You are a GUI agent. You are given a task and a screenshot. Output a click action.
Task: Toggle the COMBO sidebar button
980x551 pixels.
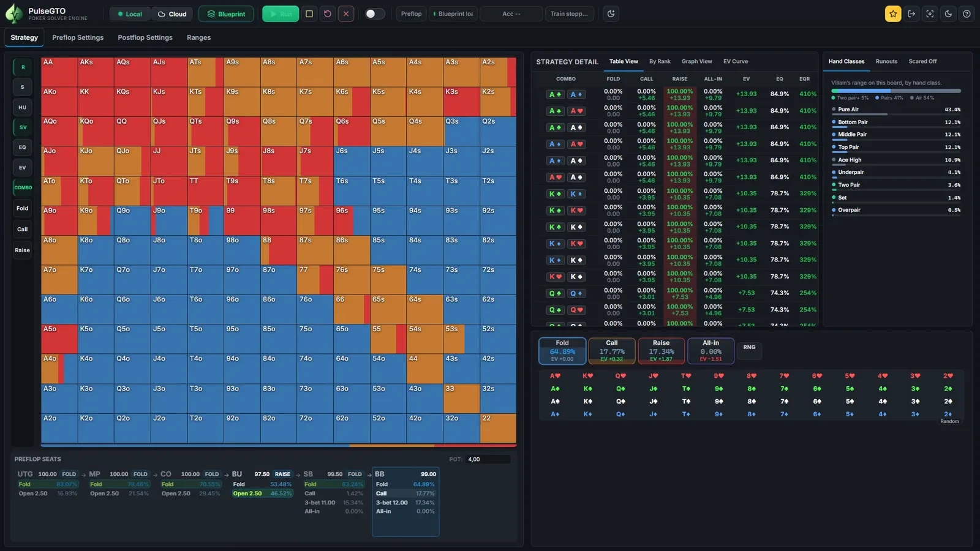pos(23,187)
